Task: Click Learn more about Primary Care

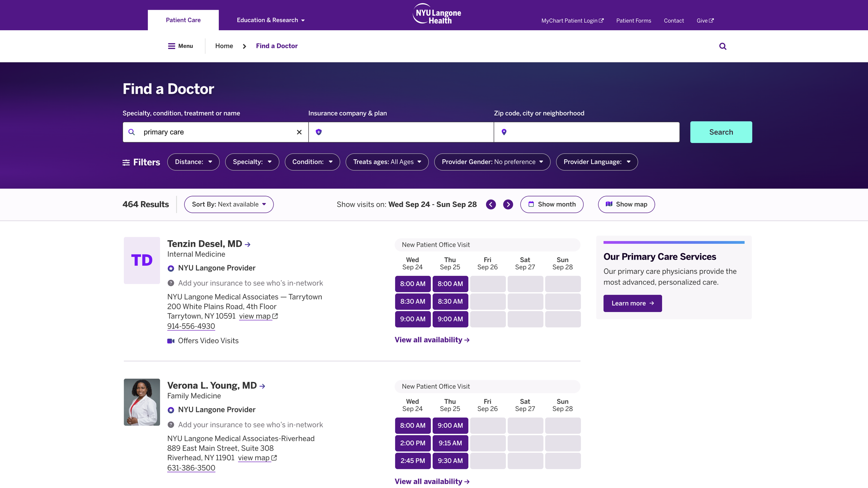Action: (633, 304)
